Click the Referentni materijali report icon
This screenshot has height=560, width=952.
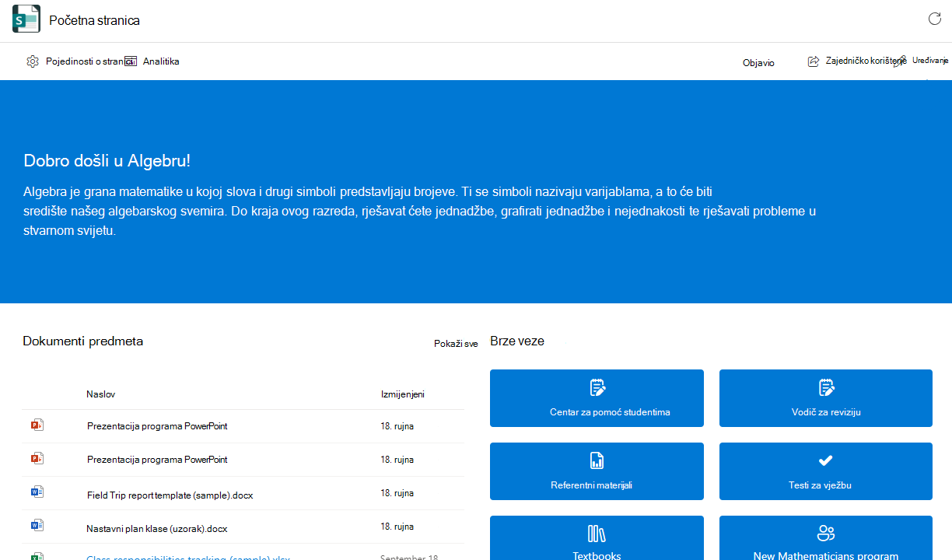[597, 460]
